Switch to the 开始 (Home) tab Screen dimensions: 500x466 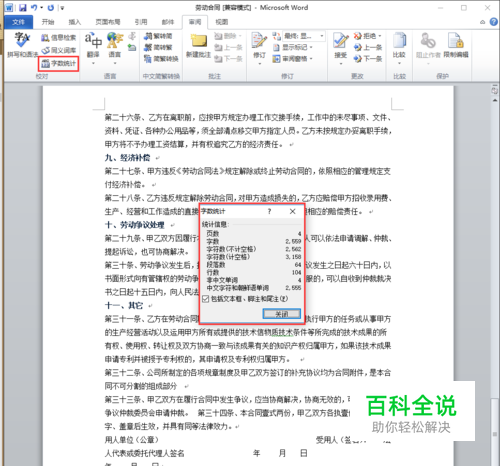pos(48,22)
